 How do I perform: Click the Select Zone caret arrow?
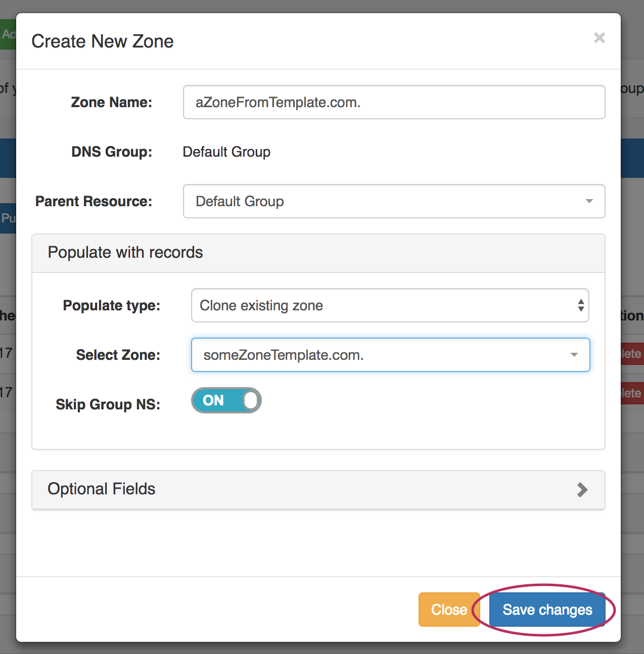[x=574, y=355]
